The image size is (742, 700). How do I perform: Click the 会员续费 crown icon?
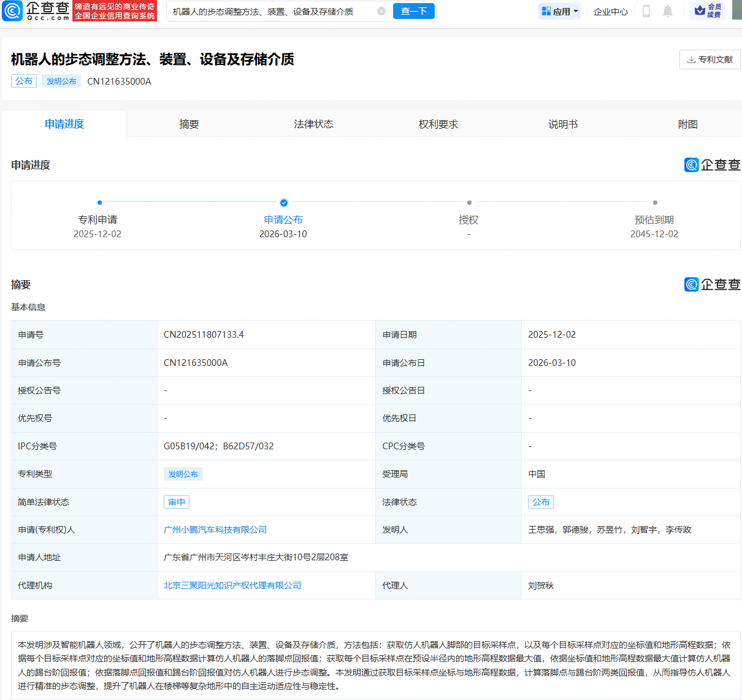pyautogui.click(x=698, y=10)
